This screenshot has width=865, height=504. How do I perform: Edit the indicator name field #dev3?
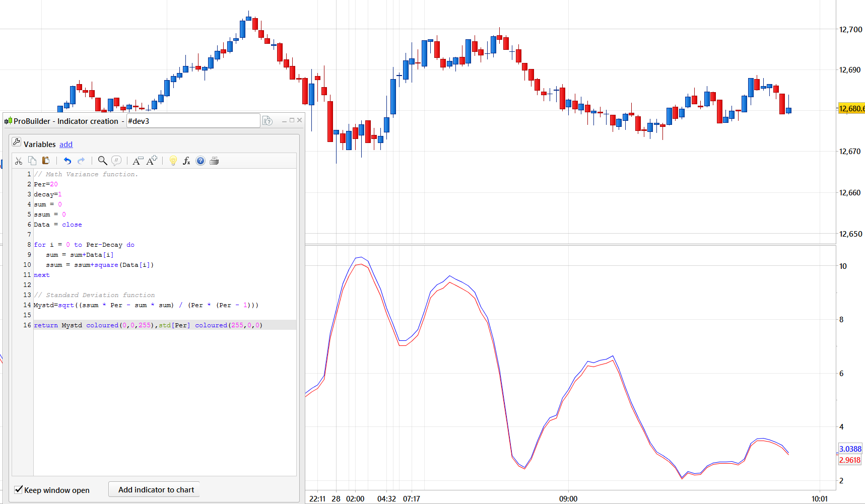coord(193,121)
